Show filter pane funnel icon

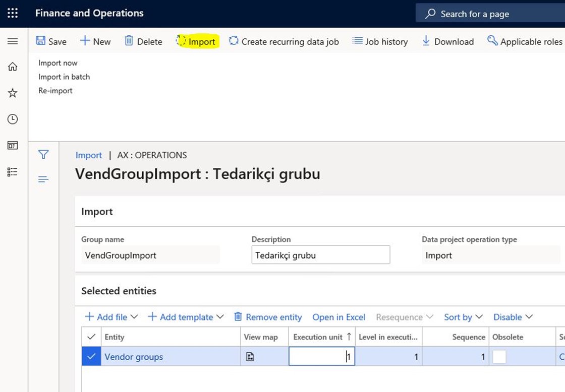point(43,155)
